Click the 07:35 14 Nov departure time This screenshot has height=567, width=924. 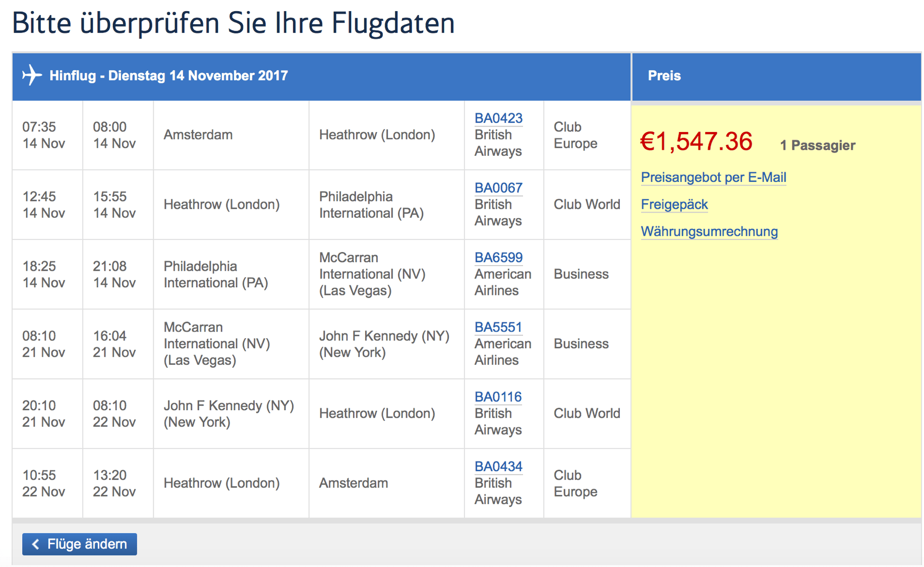point(43,135)
